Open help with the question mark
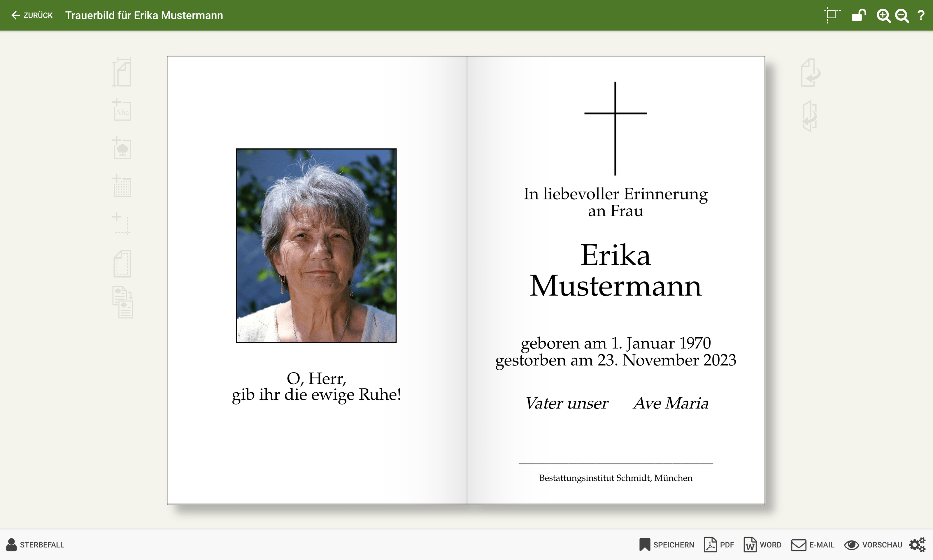933x560 pixels. coord(921,15)
